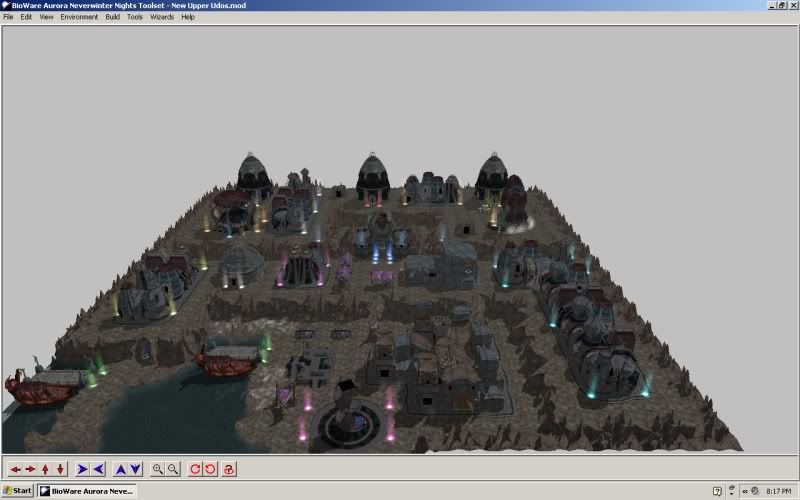Click the Windows Start button

[17, 491]
